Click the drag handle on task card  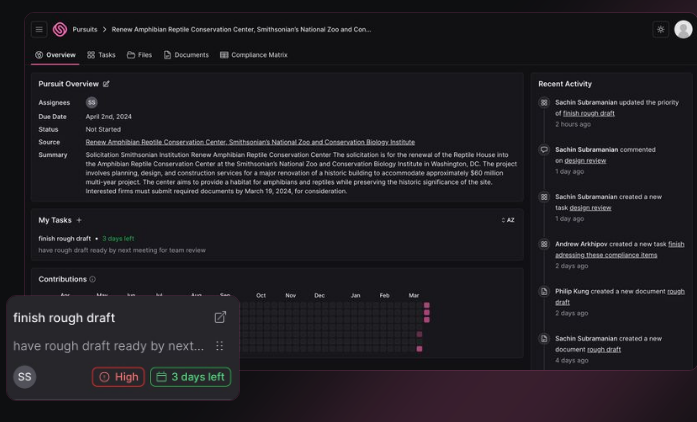[x=220, y=346]
